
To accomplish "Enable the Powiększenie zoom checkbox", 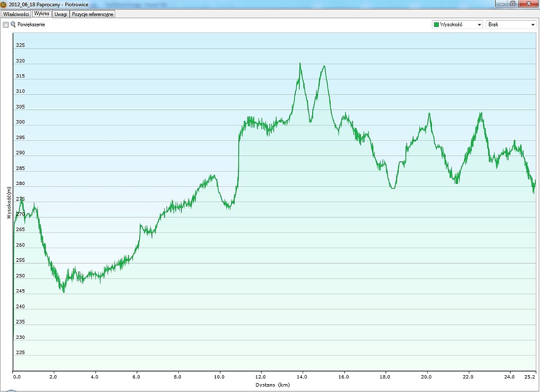I will point(6,25).
